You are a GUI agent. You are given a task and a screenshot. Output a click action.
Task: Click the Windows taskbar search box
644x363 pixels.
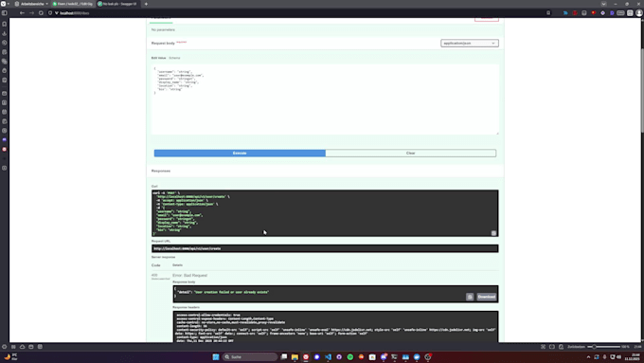(x=250, y=356)
